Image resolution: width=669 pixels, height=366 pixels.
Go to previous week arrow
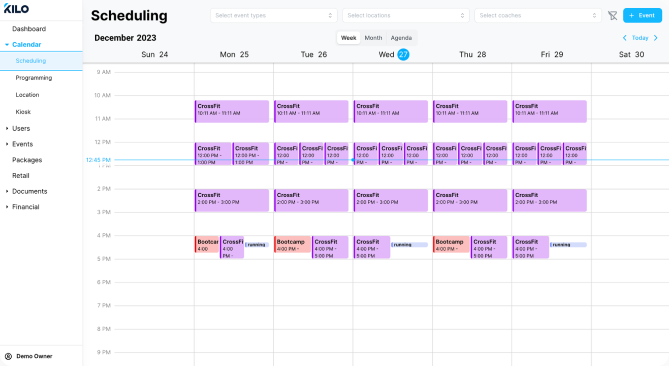[x=625, y=38]
